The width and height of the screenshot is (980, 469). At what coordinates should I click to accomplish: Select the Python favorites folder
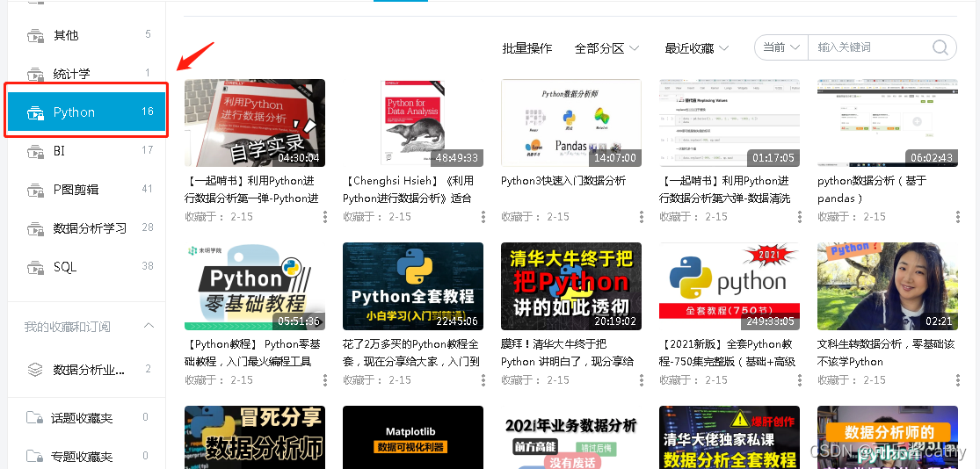[87, 112]
